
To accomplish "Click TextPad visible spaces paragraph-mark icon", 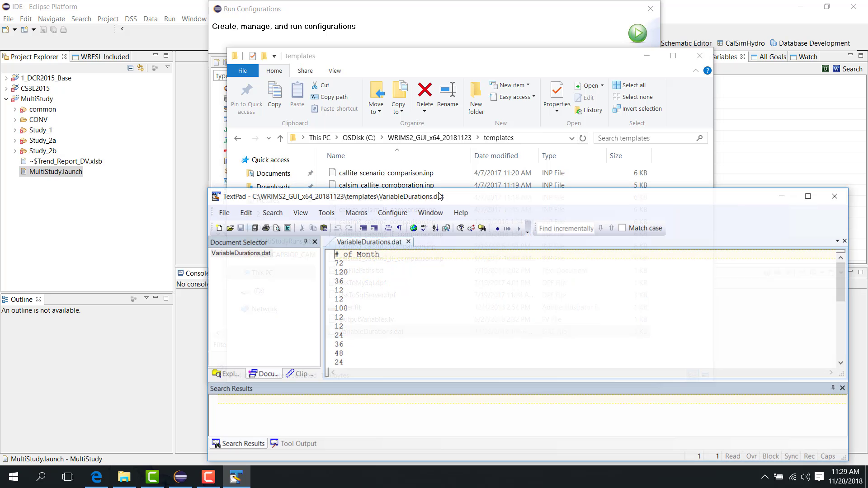I will [399, 228].
